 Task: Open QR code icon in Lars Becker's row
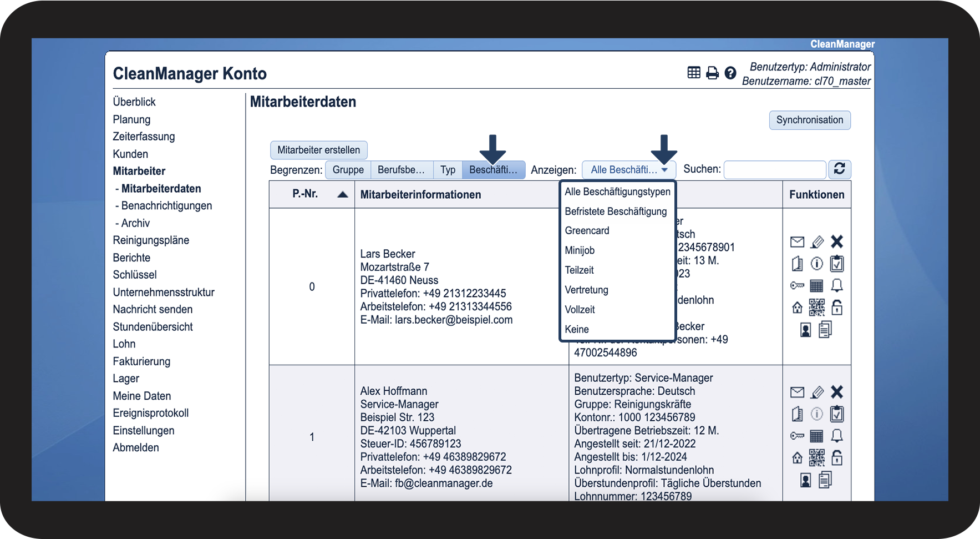pyautogui.click(x=816, y=307)
